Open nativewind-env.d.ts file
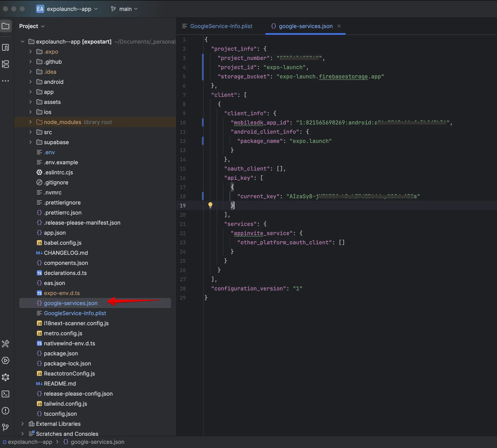This screenshot has height=448, width=497. point(69,343)
